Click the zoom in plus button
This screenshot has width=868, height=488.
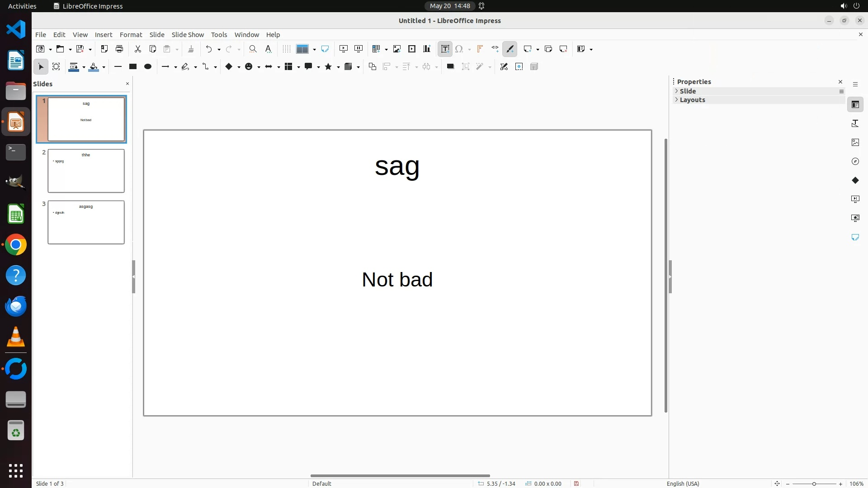click(840, 483)
